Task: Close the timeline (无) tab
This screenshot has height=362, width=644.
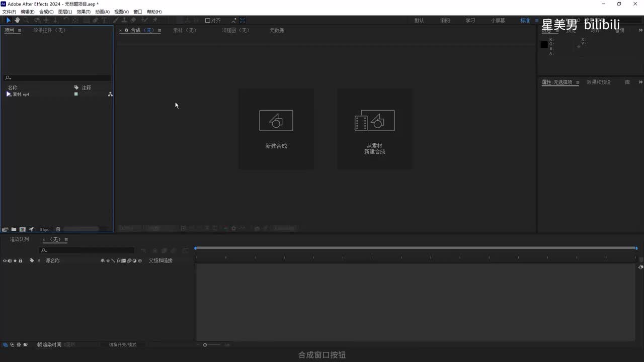Action: coord(44,240)
